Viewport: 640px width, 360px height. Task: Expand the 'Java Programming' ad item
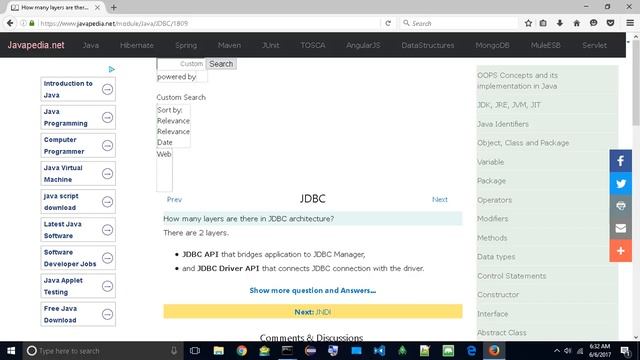pyautogui.click(x=107, y=117)
